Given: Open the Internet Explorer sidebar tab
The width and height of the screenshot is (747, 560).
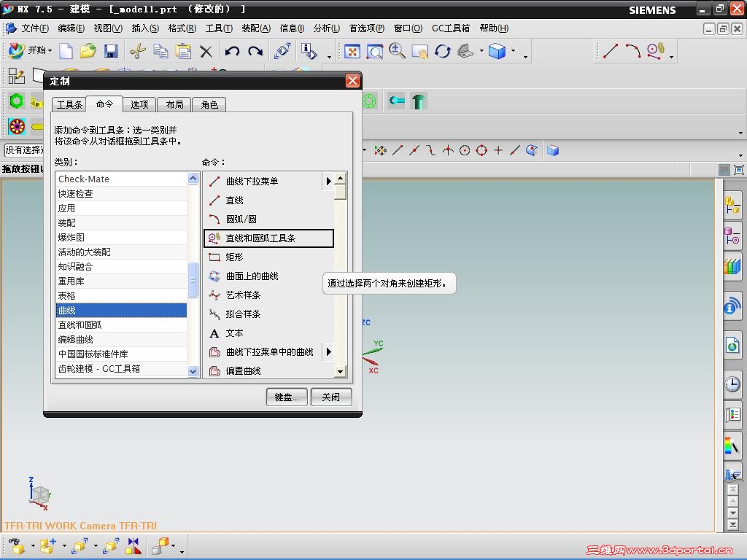Looking at the screenshot, I should 732,345.
